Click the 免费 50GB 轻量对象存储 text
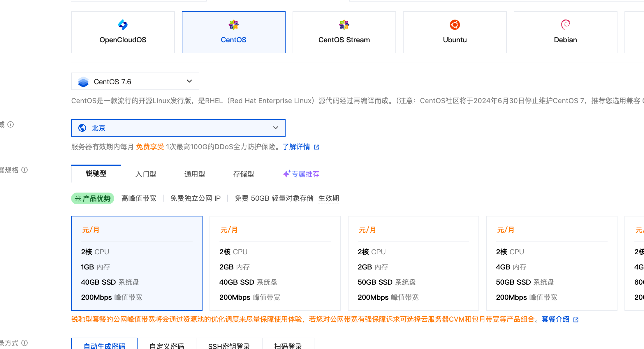Screen dimensions: 644x349 274,198
